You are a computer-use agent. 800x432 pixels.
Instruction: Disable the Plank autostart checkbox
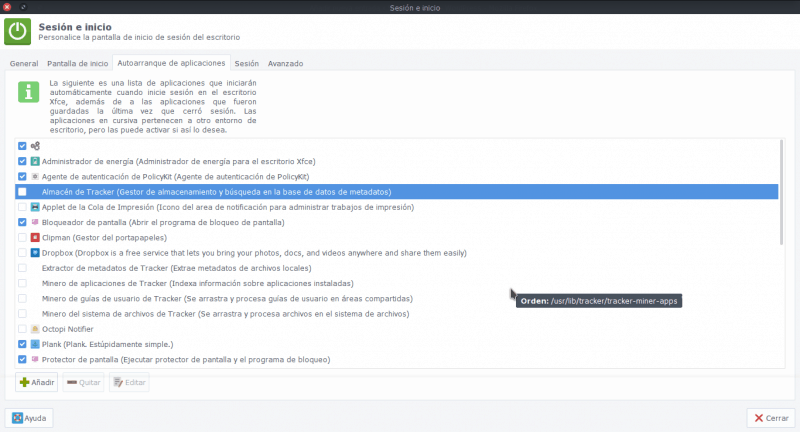[22, 343]
